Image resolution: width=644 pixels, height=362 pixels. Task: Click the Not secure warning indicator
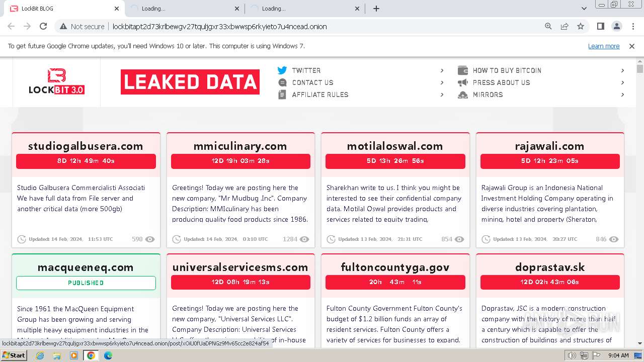[82, 27]
